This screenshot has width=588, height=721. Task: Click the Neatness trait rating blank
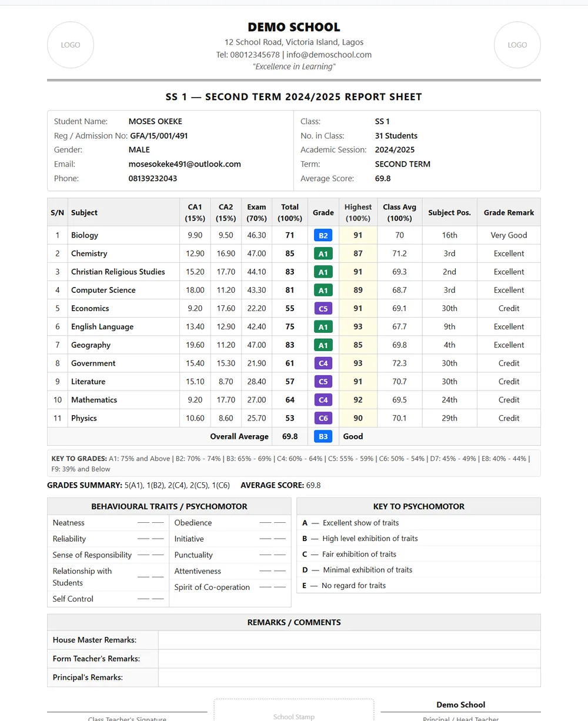click(151, 523)
